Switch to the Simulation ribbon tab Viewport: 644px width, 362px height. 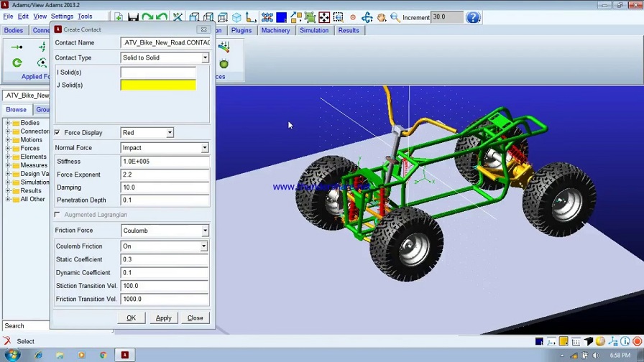click(314, 30)
